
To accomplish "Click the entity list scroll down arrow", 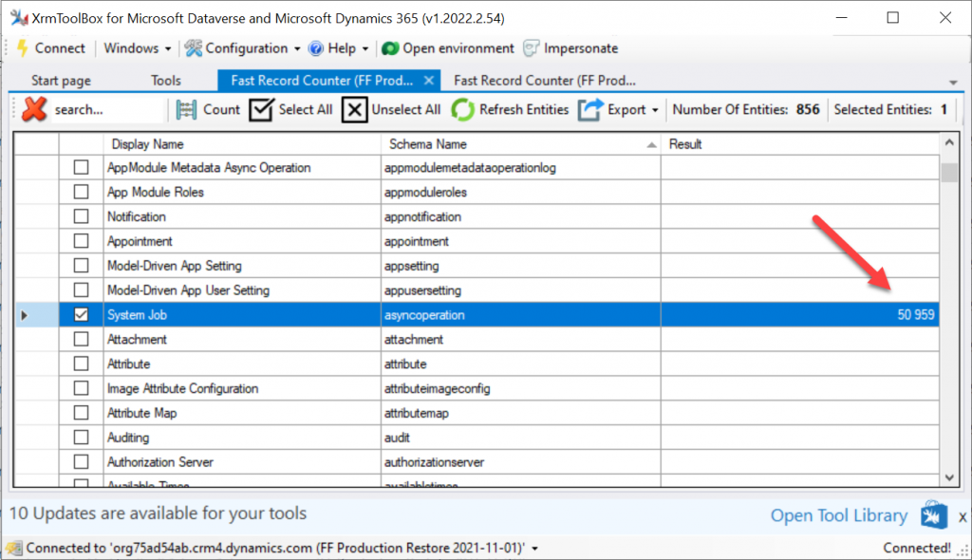I will (949, 477).
